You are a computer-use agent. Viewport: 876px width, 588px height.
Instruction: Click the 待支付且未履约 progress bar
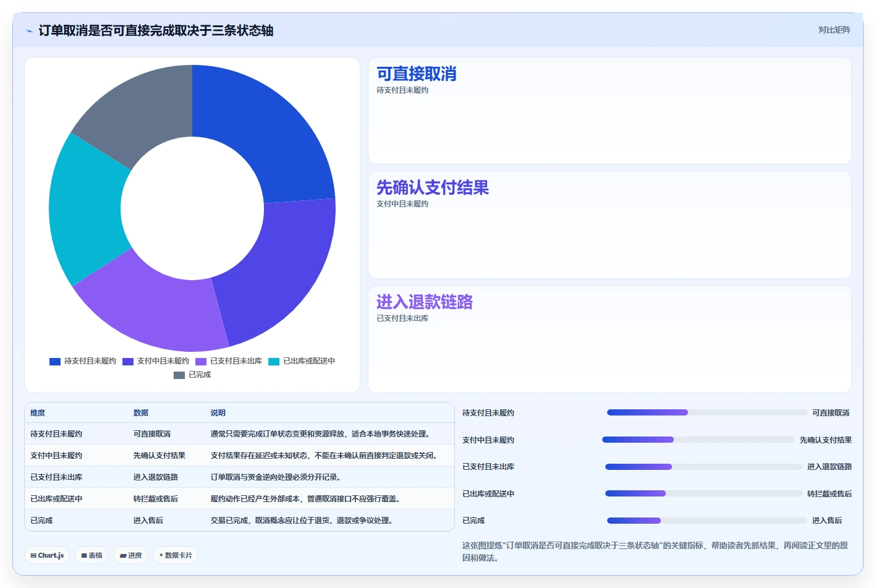tap(707, 412)
